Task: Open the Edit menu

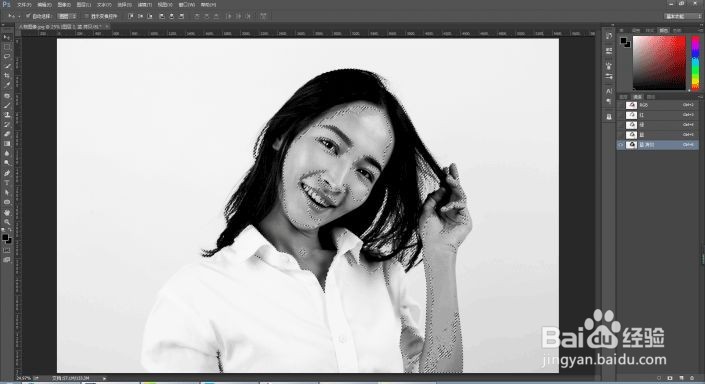Action: tap(44, 4)
